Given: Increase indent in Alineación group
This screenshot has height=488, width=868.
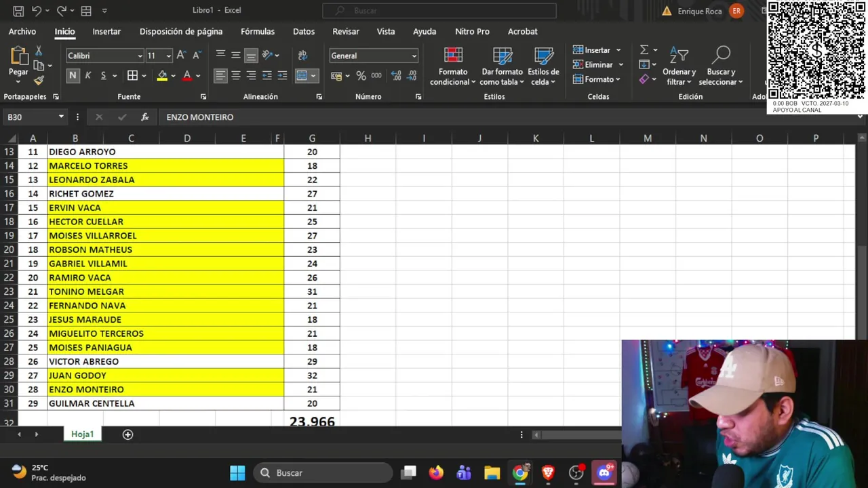Looking at the screenshot, I should pos(282,76).
